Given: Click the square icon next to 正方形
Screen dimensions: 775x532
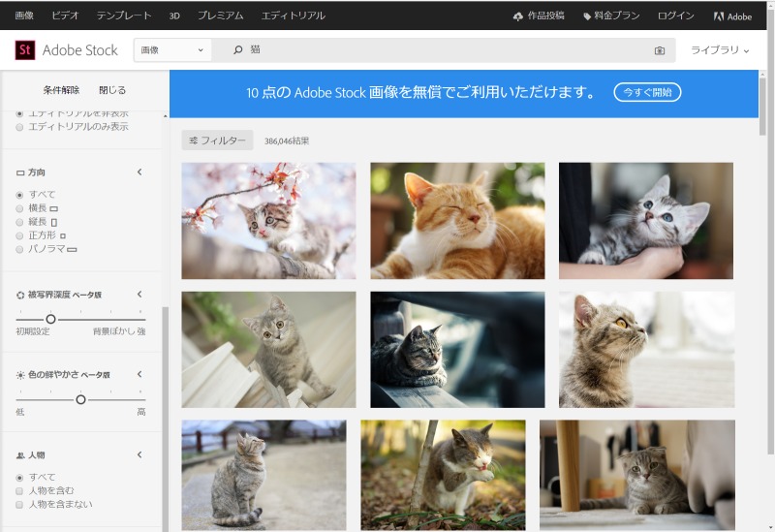Looking at the screenshot, I should (x=63, y=235).
